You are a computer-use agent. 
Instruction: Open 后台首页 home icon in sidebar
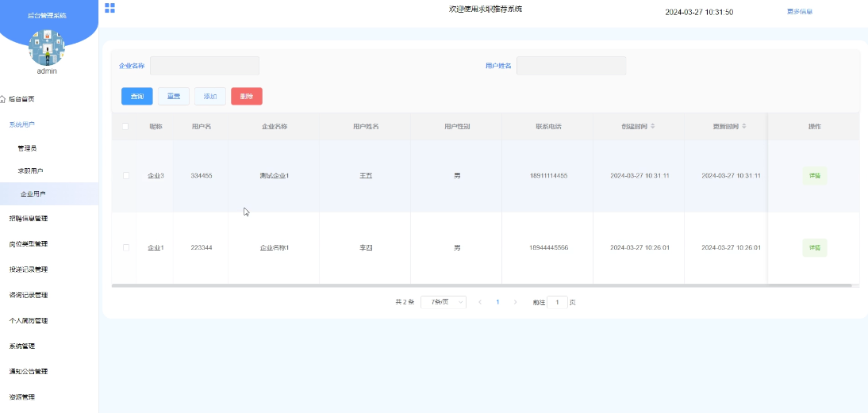[x=3, y=99]
